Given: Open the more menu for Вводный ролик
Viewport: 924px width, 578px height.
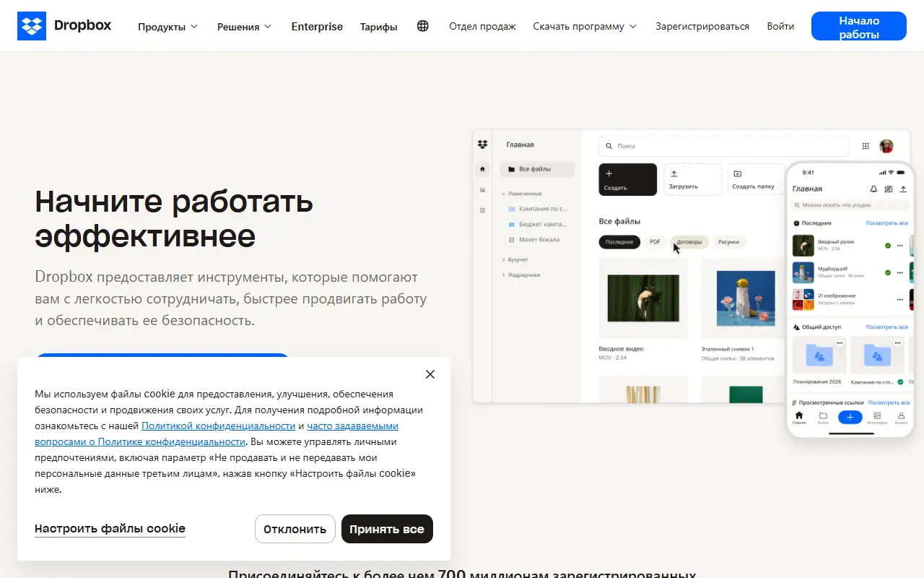Looking at the screenshot, I should [x=899, y=246].
